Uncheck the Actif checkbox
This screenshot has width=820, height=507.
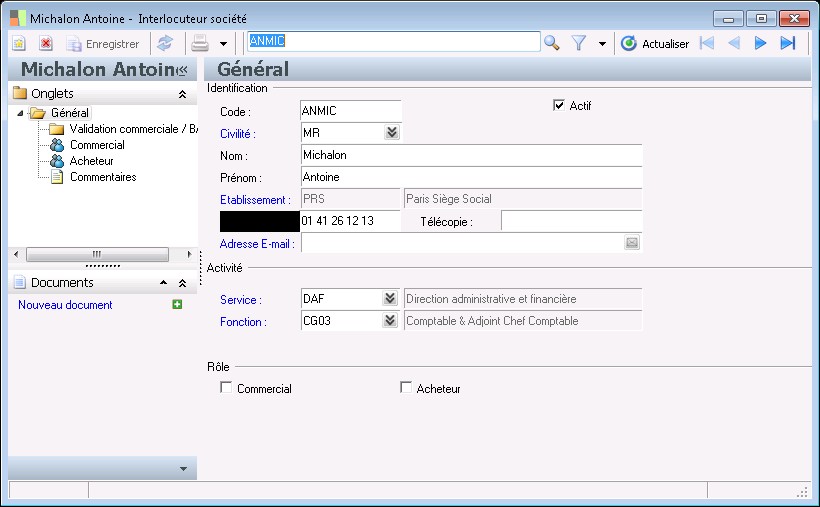pos(559,105)
